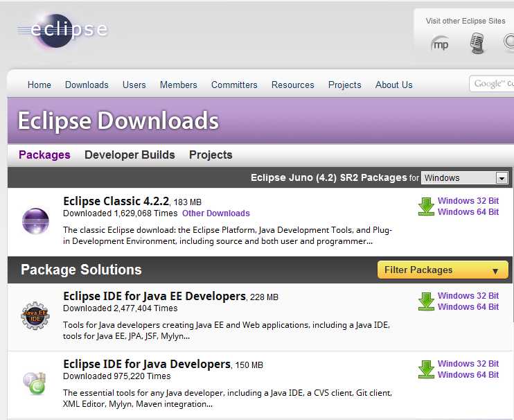Open Users in navigation bar
The width and height of the screenshot is (514, 420).
pyautogui.click(x=134, y=85)
